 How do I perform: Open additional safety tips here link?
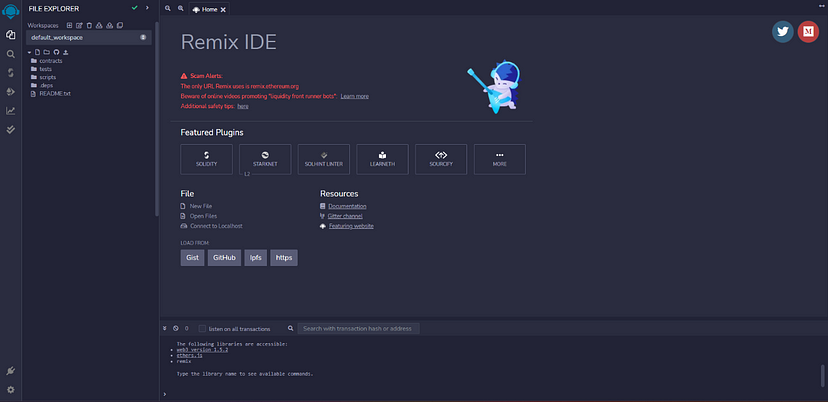point(243,106)
